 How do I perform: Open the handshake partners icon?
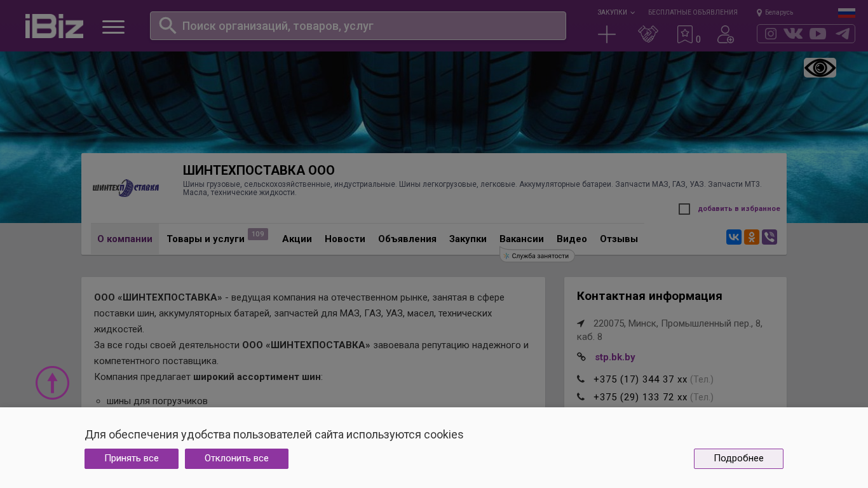click(x=648, y=34)
